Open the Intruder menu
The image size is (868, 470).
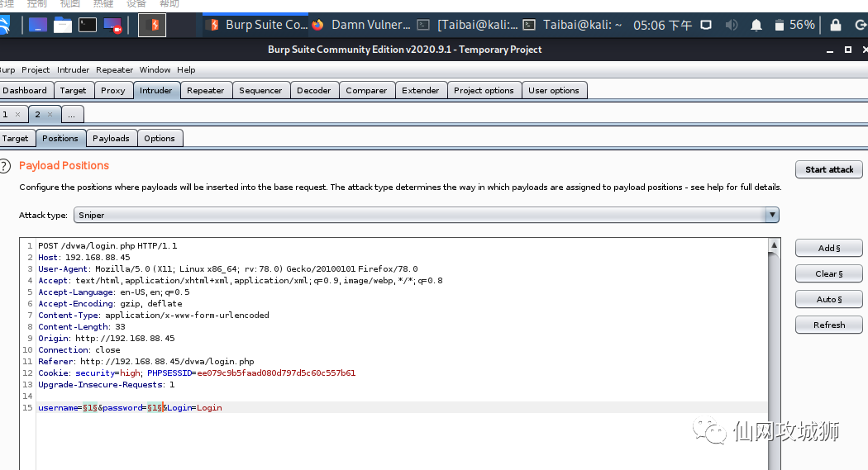(x=73, y=69)
